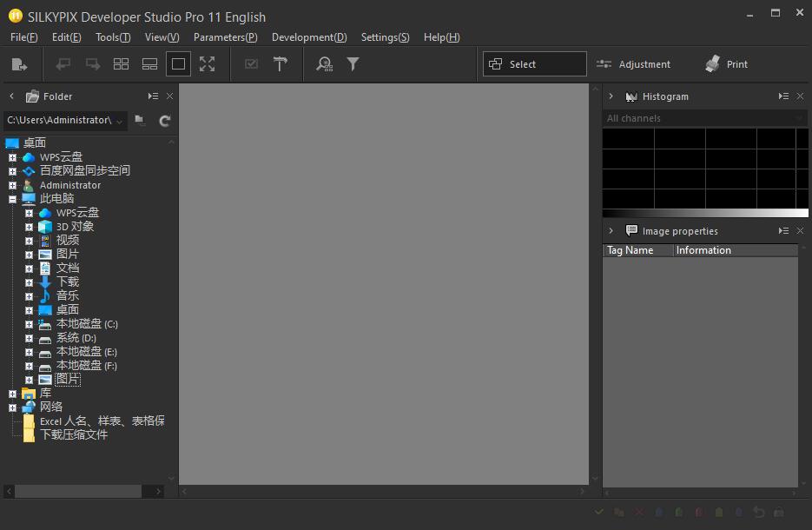Open the folder path dropdown
The height and width of the screenshot is (530, 812).
(119, 121)
